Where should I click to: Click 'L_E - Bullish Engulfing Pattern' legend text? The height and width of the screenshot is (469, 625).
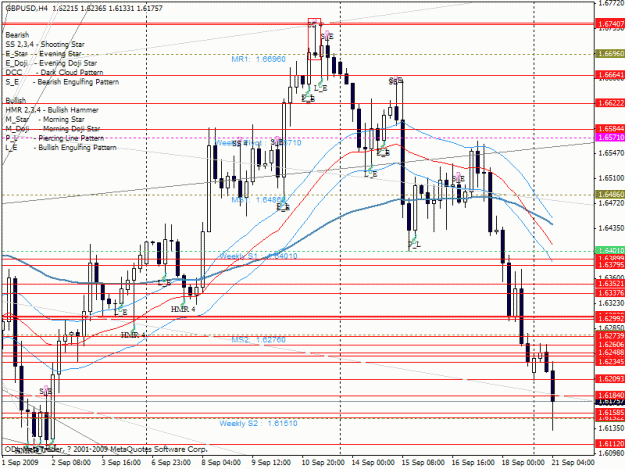pos(61,147)
